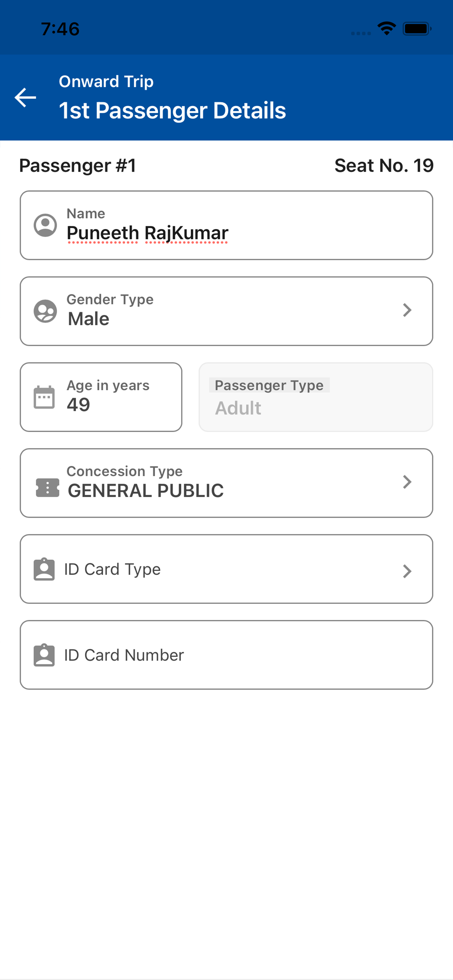Tap the ticket icon for Concession Type

pos(47,487)
